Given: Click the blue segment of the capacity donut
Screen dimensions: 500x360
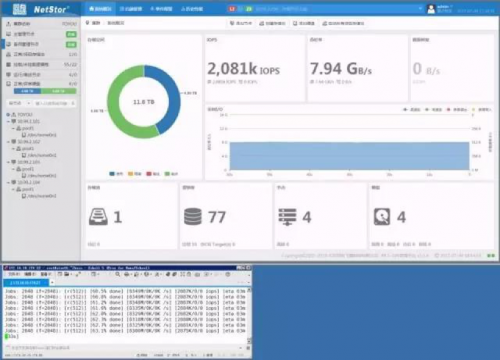Looking at the screenshot, I should 173,97.
